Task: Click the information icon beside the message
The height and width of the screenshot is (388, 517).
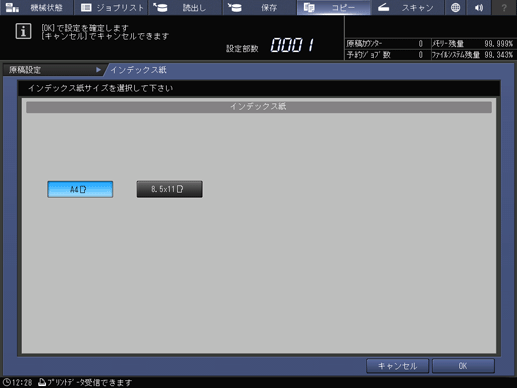Action: [23, 31]
